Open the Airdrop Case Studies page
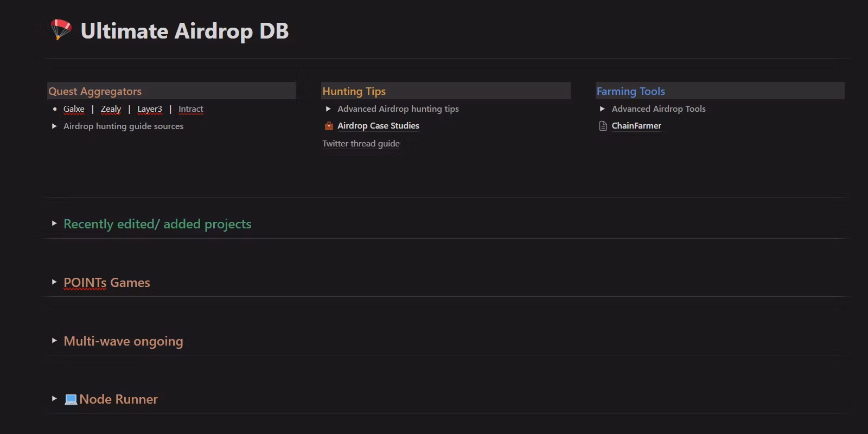 tap(378, 126)
